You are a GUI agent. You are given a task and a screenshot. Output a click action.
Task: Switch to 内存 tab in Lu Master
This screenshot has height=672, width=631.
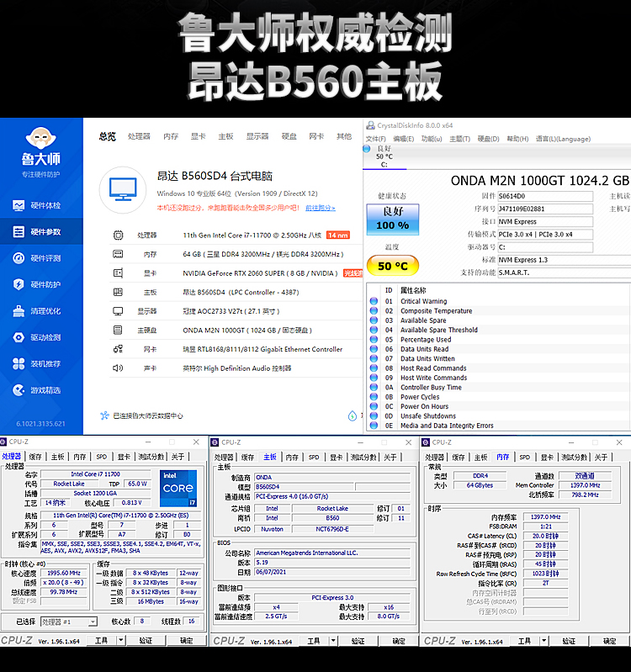point(171,136)
